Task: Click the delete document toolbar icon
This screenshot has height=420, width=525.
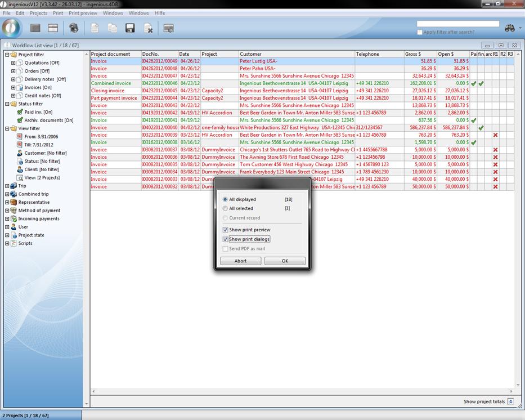Action: (148, 28)
